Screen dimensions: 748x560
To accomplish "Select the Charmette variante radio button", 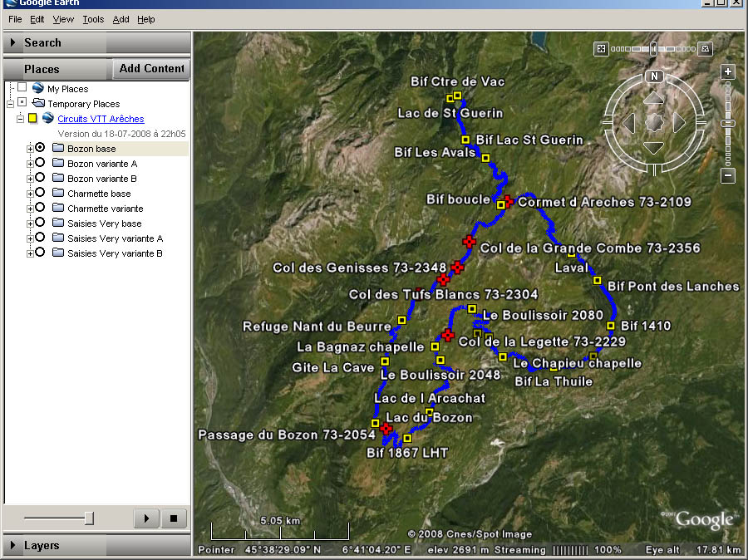I will 40,207.
